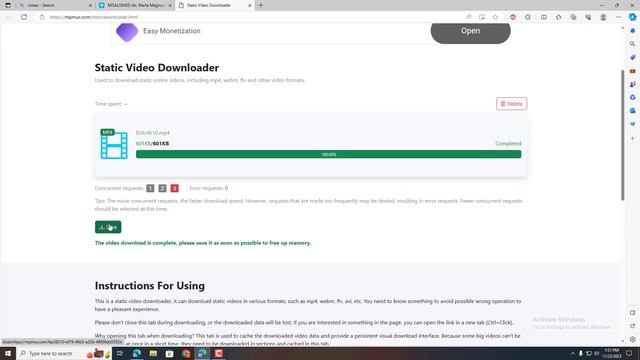Click the site info lock icon
The height and width of the screenshot is (360, 640).
click(x=42, y=17)
